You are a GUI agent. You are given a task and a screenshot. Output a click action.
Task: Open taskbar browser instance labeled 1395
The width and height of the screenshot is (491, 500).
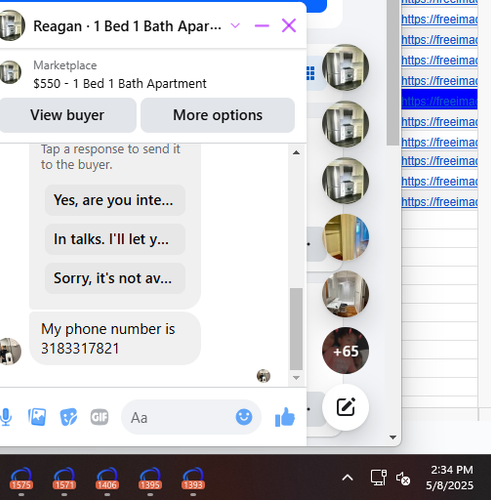(x=150, y=479)
